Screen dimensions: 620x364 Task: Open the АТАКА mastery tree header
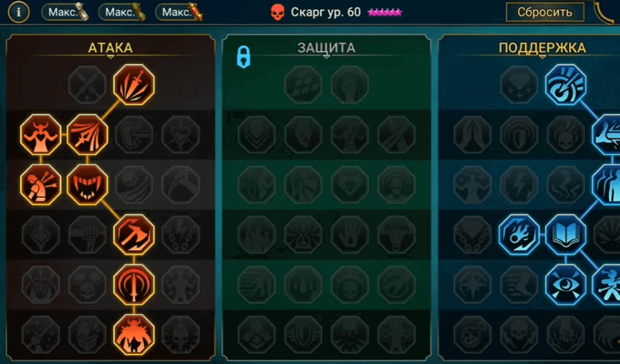110,48
